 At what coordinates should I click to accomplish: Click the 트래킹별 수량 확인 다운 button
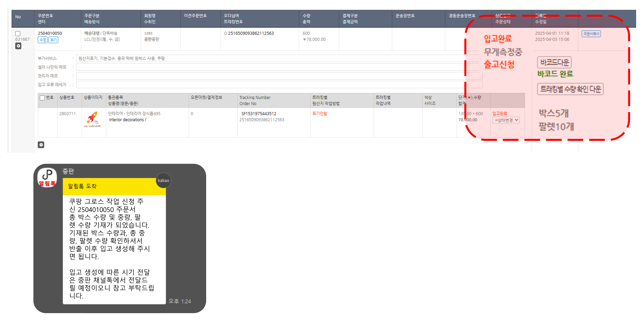coord(570,89)
